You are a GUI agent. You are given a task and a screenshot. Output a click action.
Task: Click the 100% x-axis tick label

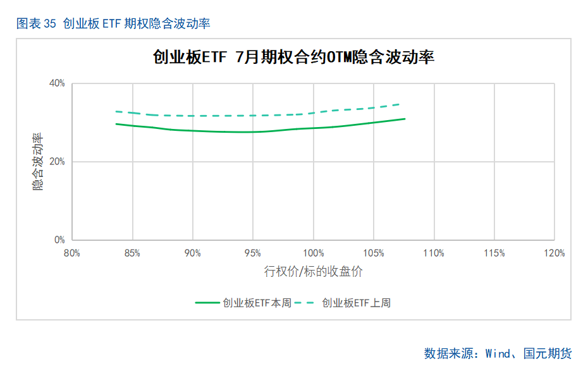(314, 253)
